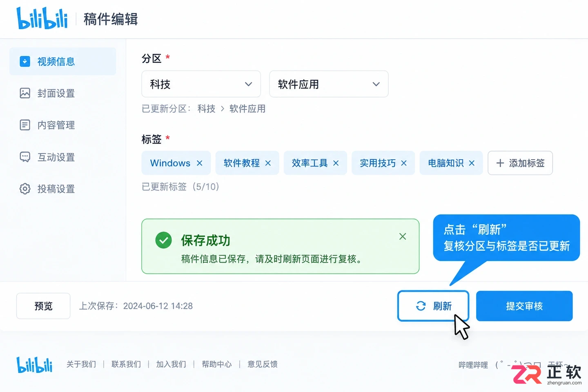Image resolution: width=588 pixels, height=392 pixels.
Task: Click the 上次保存 timestamp text
Action: coord(136,306)
